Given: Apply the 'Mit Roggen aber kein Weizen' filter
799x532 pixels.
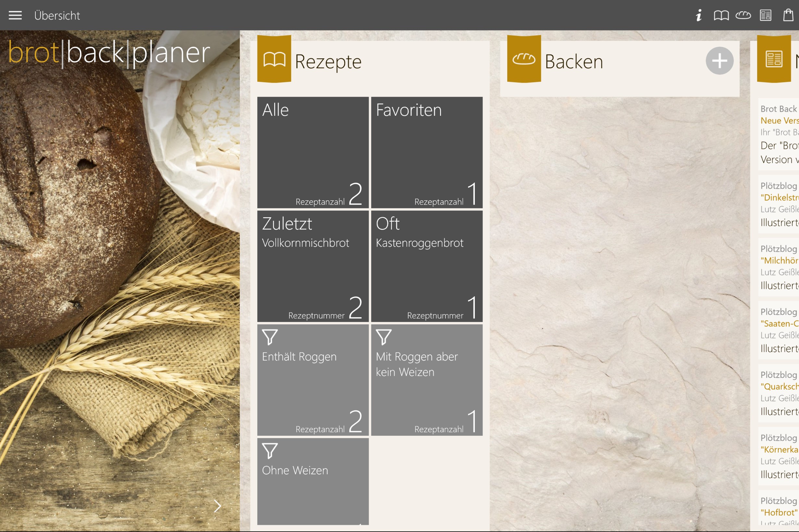Looking at the screenshot, I should (426, 380).
